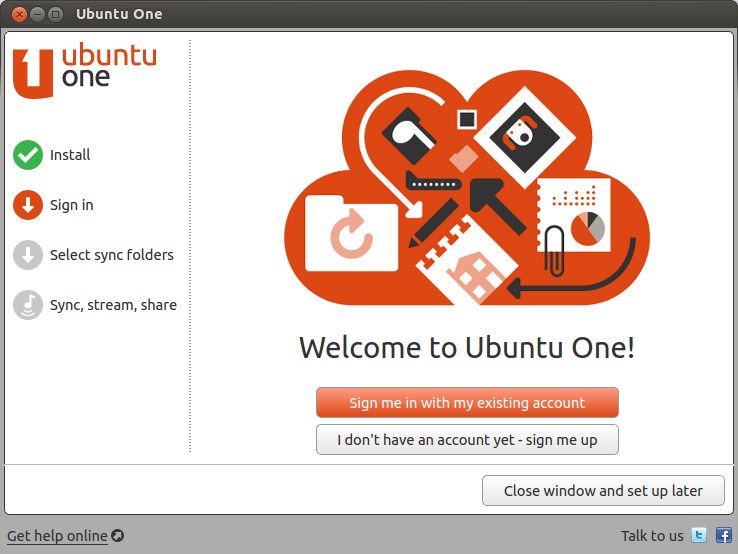This screenshot has width=738, height=554.
Task: Open the Facebook icon in the footer
Action: (x=723, y=536)
